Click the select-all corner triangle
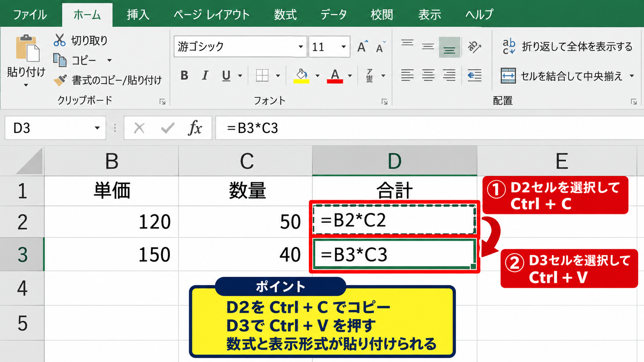This screenshot has width=644, height=362. pyautogui.click(x=29, y=162)
